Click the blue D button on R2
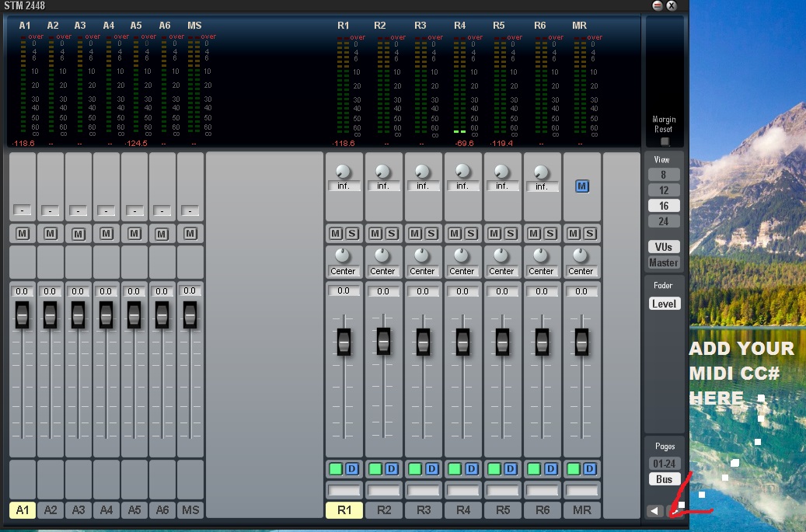Image resolution: width=806 pixels, height=532 pixels. coord(392,469)
